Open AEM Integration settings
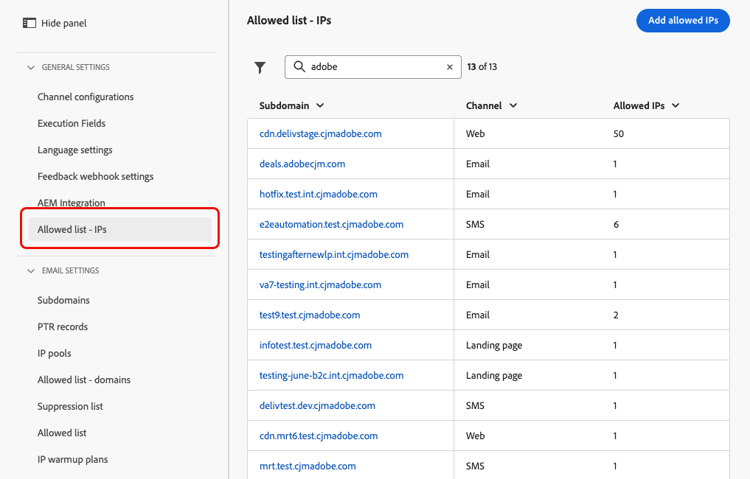 [x=71, y=203]
